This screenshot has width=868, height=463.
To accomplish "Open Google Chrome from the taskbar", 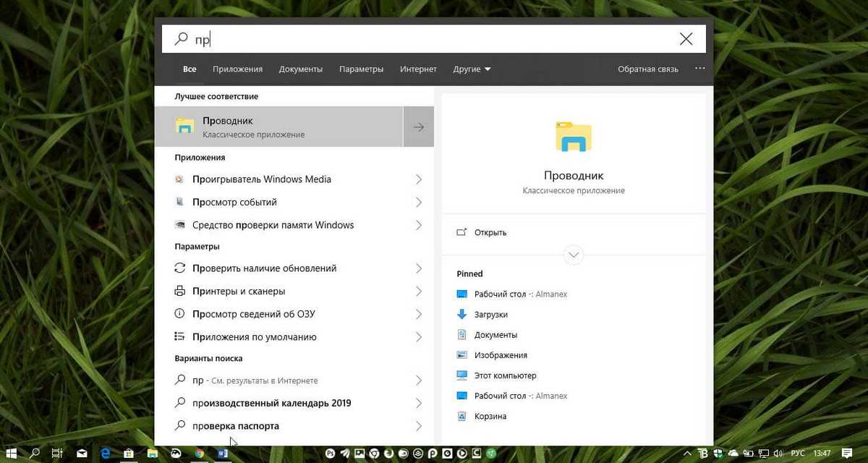I will coord(200,454).
